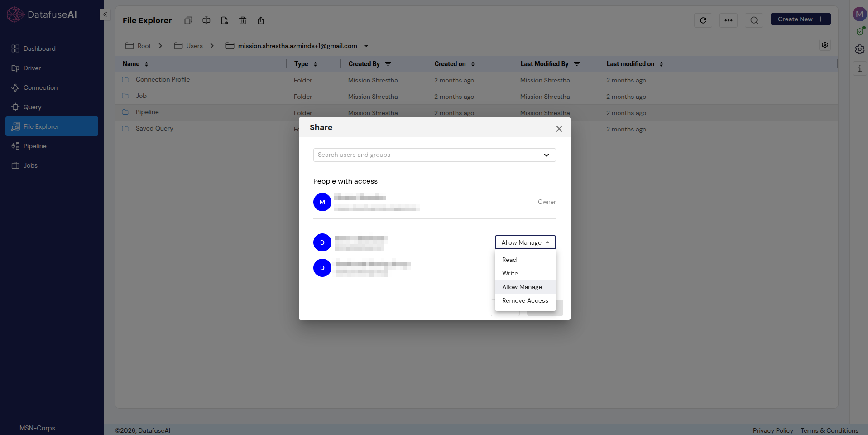Open Pipeline in the sidebar
868x435 pixels.
click(x=52, y=146)
